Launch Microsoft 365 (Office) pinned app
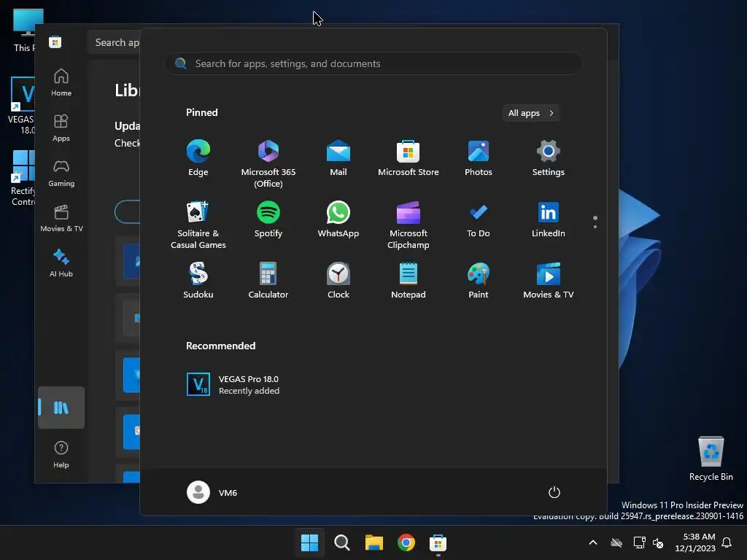The width and height of the screenshot is (747, 560). tap(268, 164)
